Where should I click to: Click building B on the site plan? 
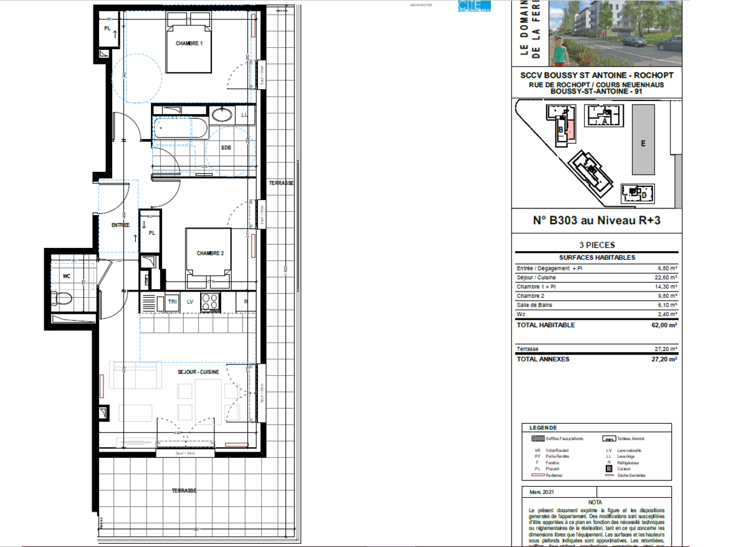point(562,125)
